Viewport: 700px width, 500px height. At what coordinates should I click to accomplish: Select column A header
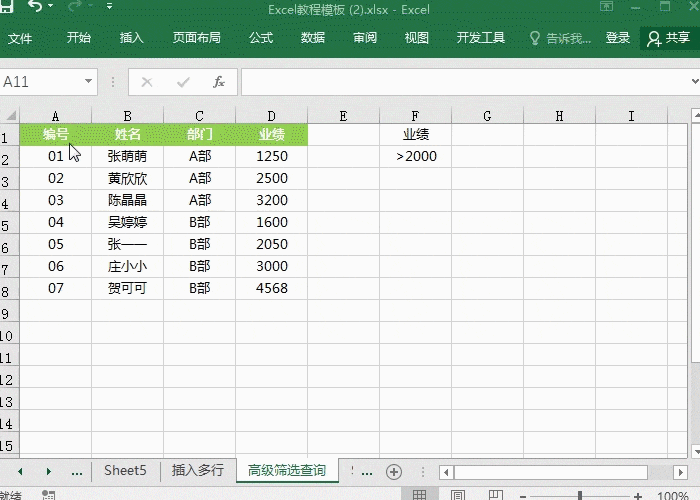pos(55,116)
